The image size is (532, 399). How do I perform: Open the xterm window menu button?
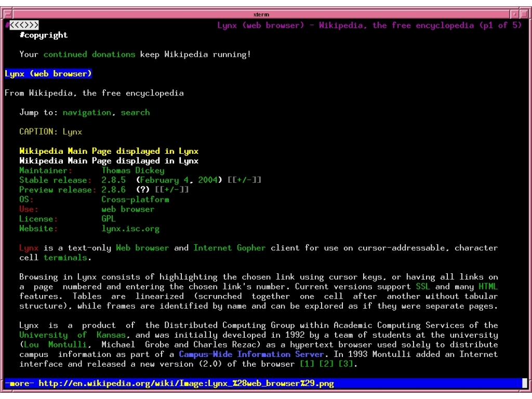point(7,14)
